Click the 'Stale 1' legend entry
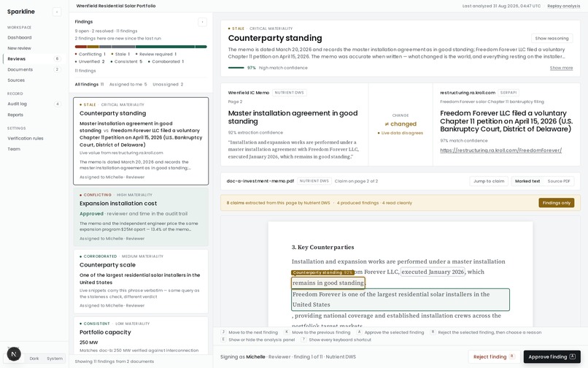This screenshot has height=368, width=588. click(120, 54)
